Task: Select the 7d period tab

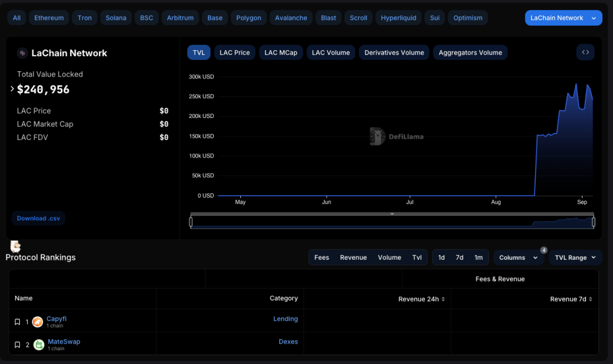Action: click(460, 257)
